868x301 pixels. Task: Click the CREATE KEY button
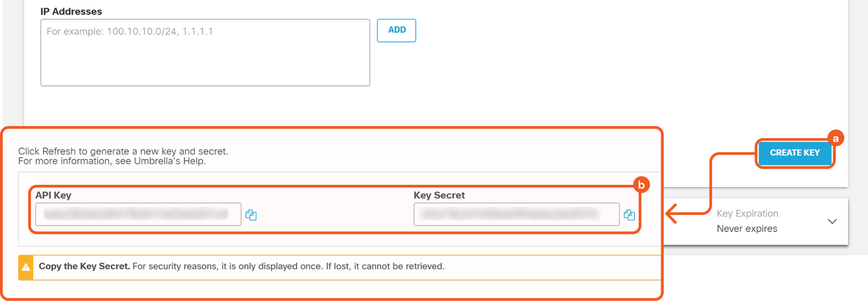pos(795,153)
